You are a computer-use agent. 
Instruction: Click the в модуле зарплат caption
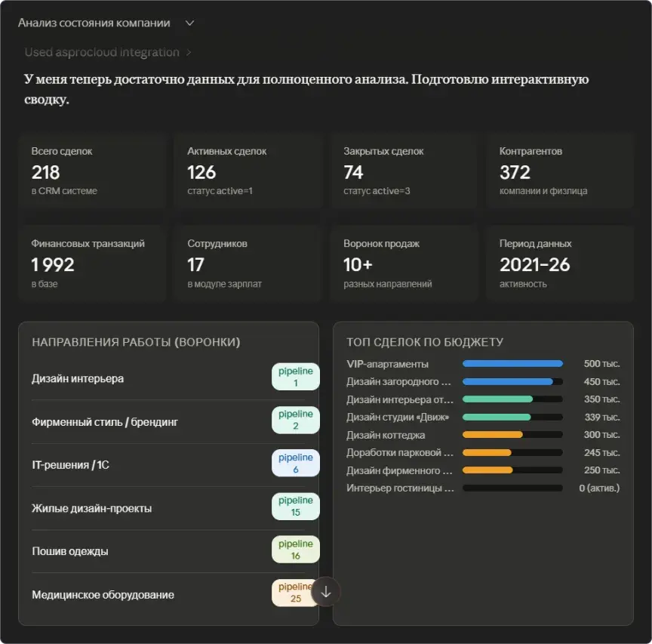click(x=225, y=284)
